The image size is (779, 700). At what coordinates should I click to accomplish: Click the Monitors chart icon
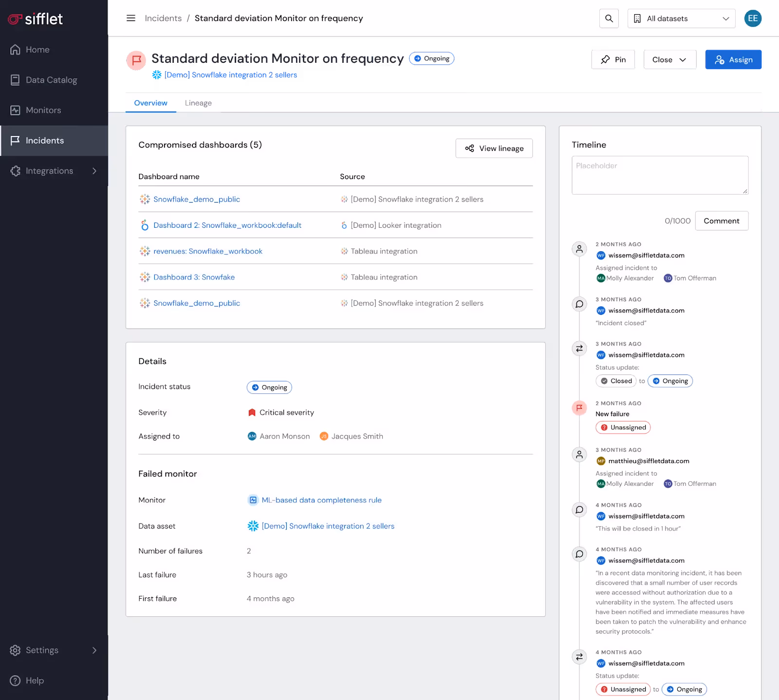(x=16, y=110)
